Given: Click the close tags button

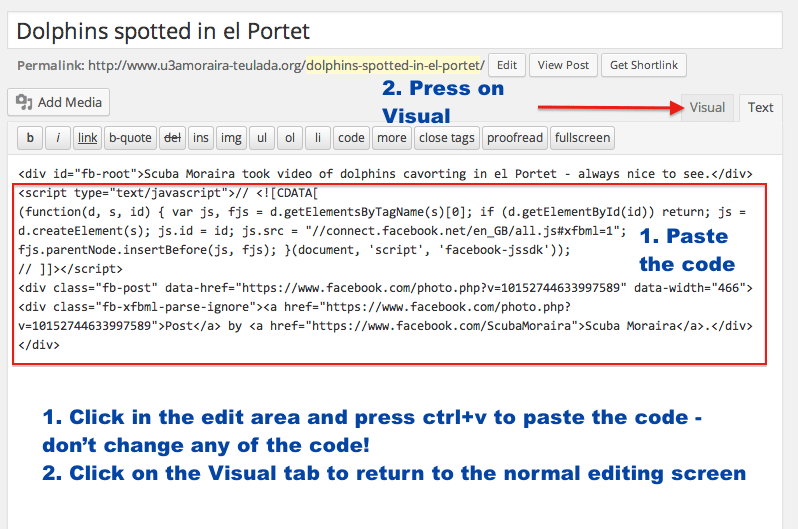Looking at the screenshot, I should point(447,138).
